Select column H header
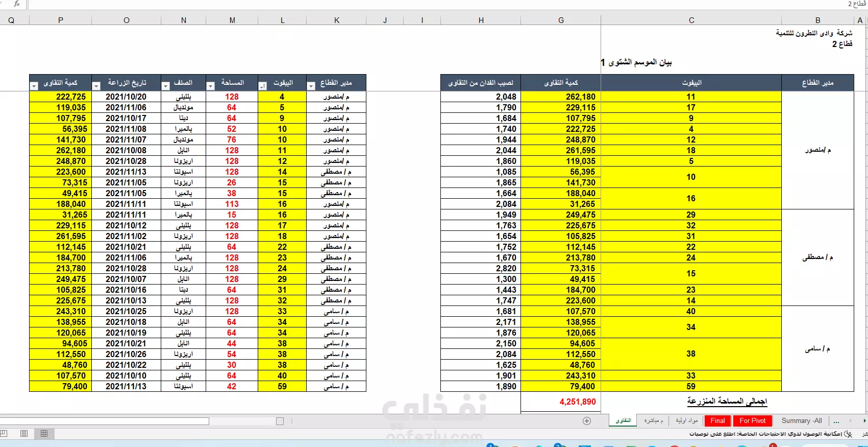The image size is (868, 447). pos(481,20)
